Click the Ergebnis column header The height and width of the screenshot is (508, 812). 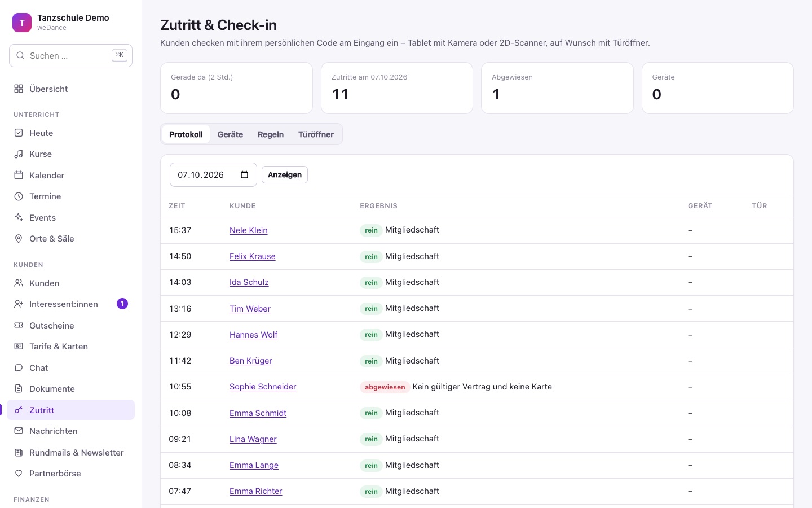[x=379, y=206]
